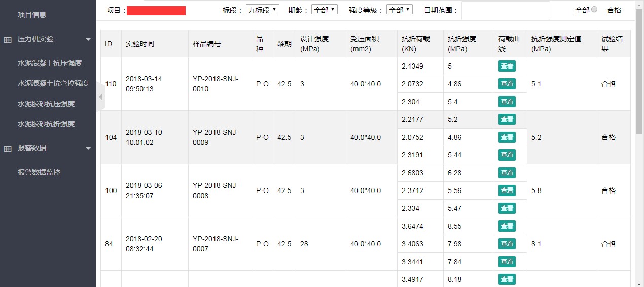This screenshot has height=287, width=644.
Task: Click the 抗折荷载 (KN) column header
Action: [x=420, y=44]
